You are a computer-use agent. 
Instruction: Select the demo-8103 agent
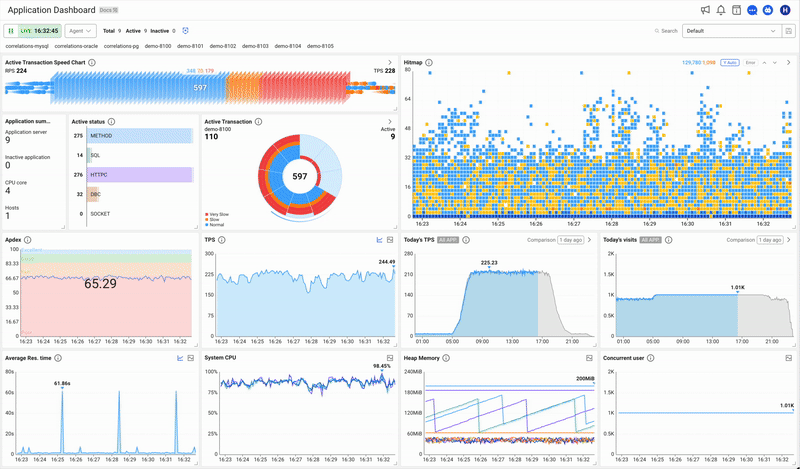point(255,46)
